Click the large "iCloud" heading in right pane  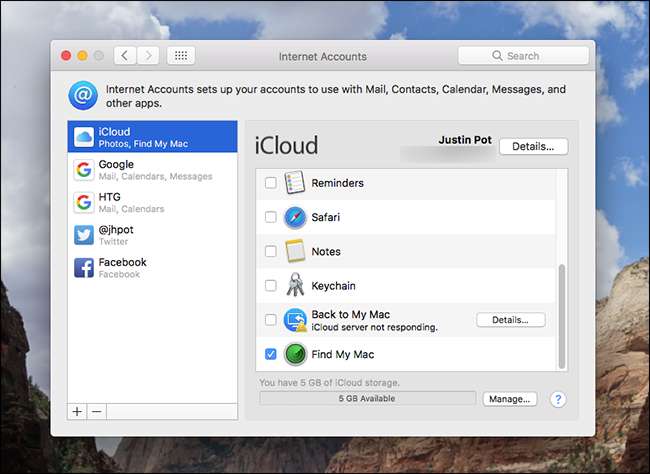pos(286,145)
